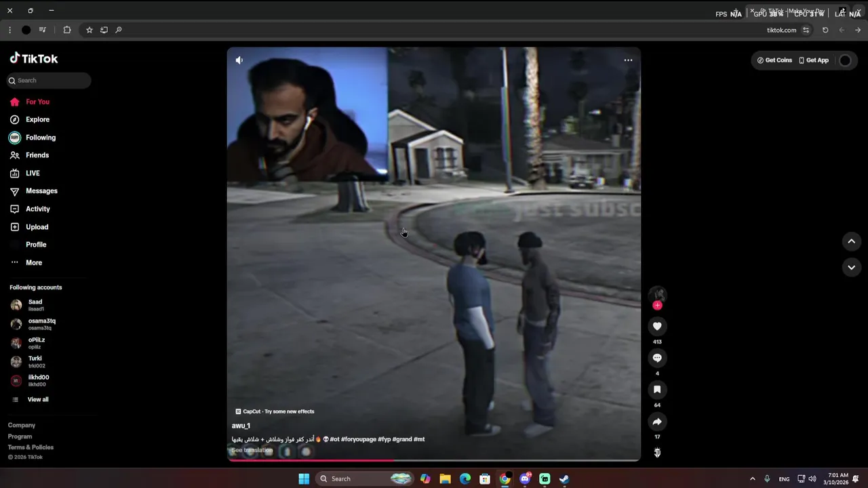868x488 pixels.
Task: Open the oPiiLz following account
Action: (x=28, y=343)
